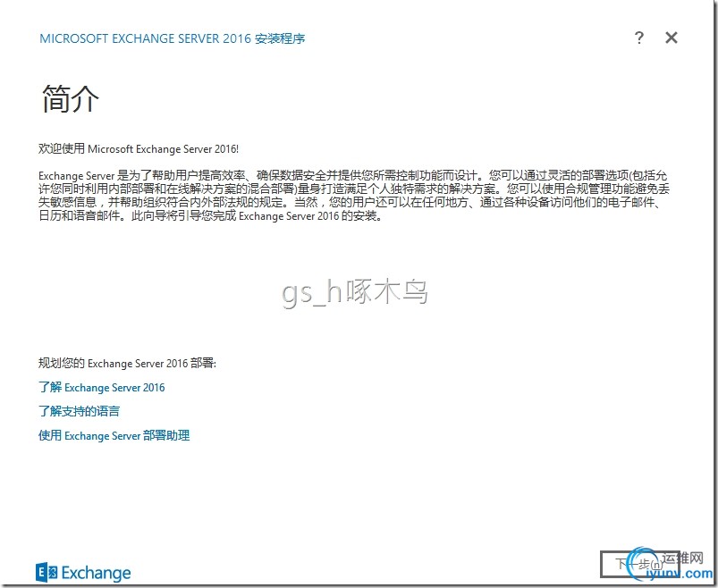Open the 了解 Exchange Server 2016 link

click(102, 388)
